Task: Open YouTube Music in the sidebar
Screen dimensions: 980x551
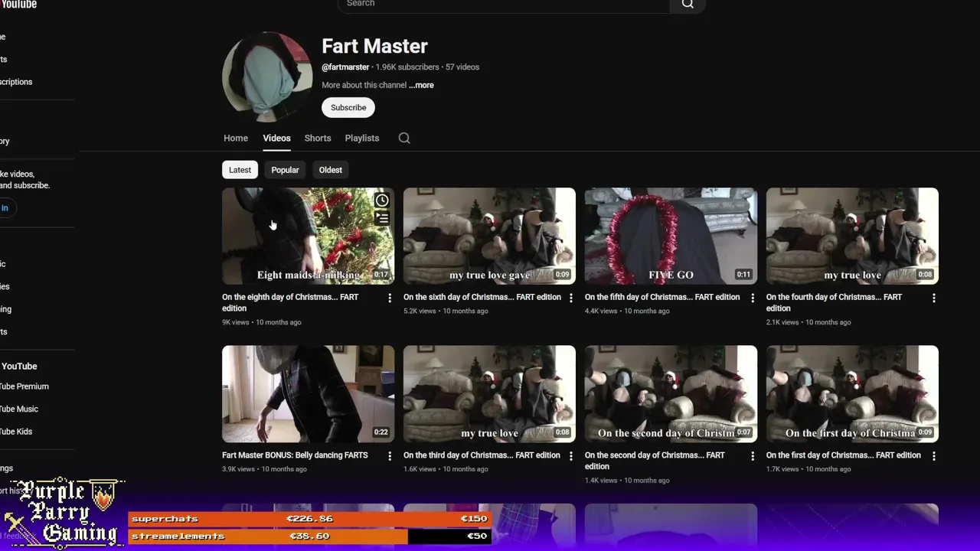Action: 19,409
